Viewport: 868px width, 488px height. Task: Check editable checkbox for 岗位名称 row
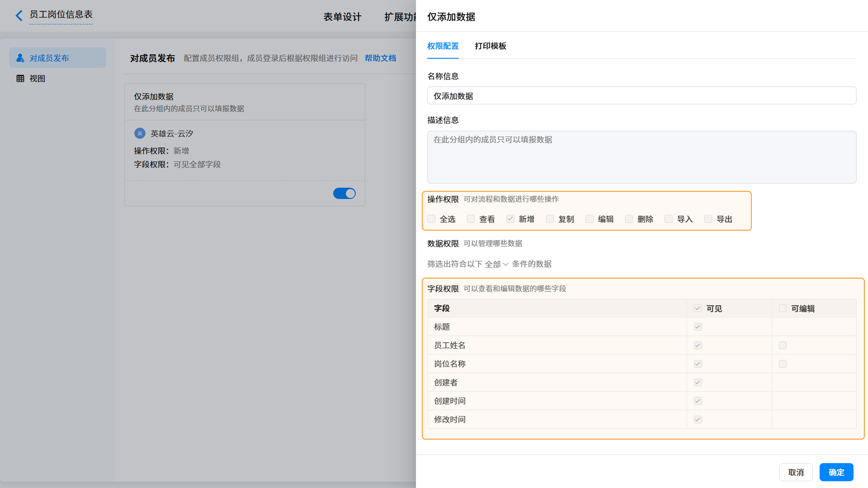[x=783, y=364]
